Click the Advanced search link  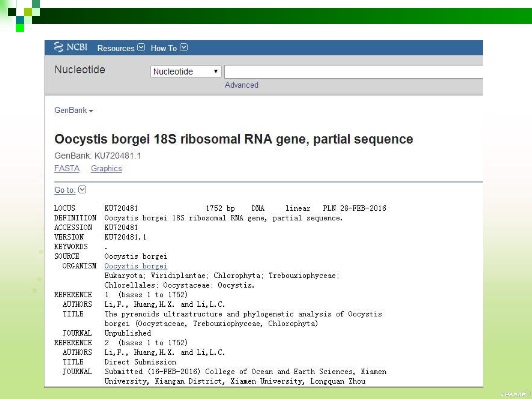(x=242, y=85)
